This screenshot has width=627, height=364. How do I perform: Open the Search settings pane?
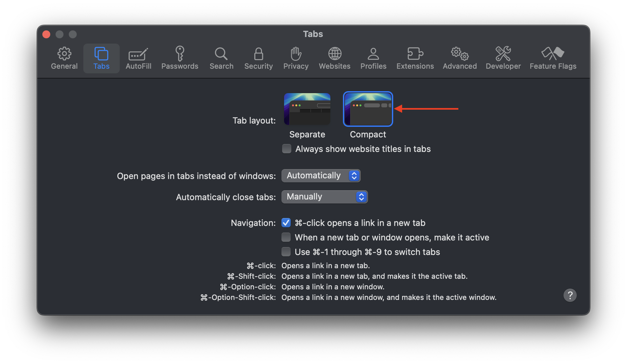pyautogui.click(x=221, y=58)
